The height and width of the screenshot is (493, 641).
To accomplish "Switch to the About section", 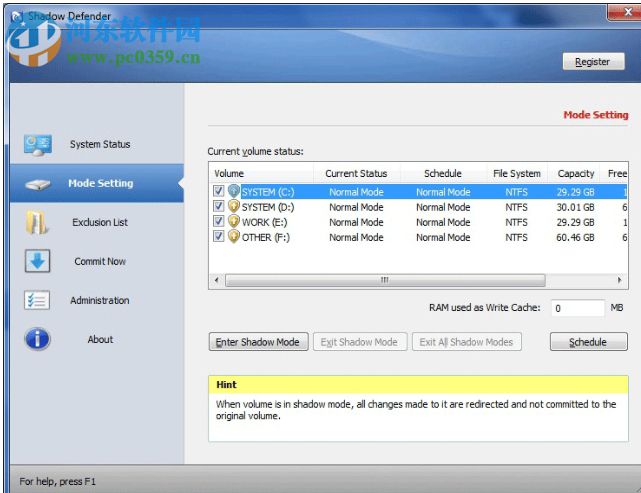I will pos(100,340).
